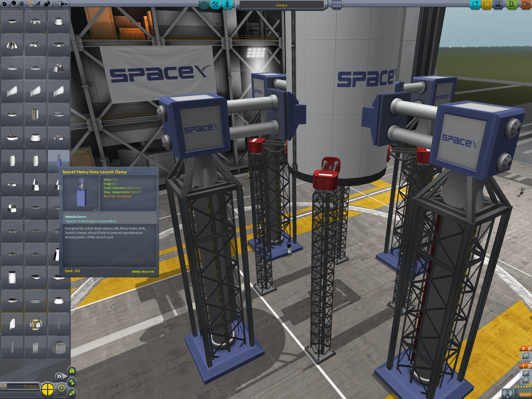Toggle the yellow symmetry mode button
Viewport: 532px width, 399px height.
coord(48,389)
